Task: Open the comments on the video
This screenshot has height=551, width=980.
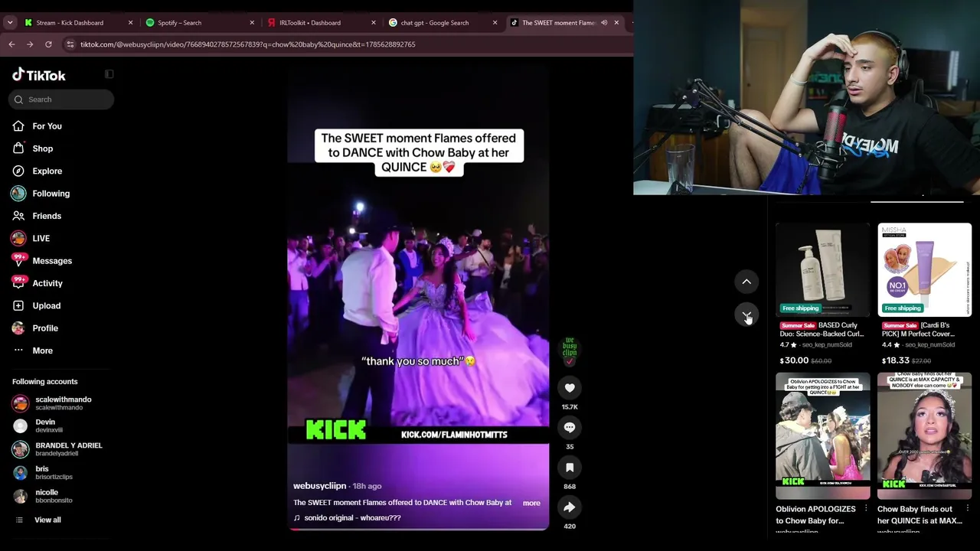Action: coord(570,428)
